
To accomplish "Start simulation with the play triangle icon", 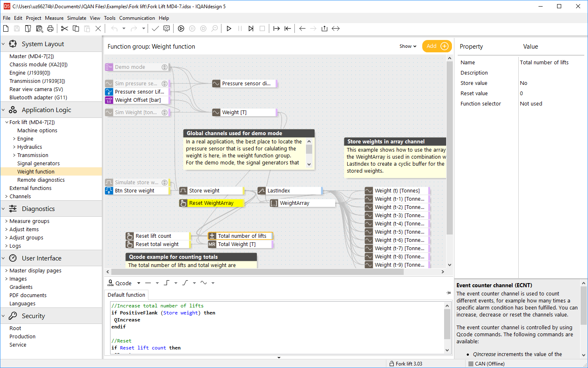I will click(x=229, y=28).
